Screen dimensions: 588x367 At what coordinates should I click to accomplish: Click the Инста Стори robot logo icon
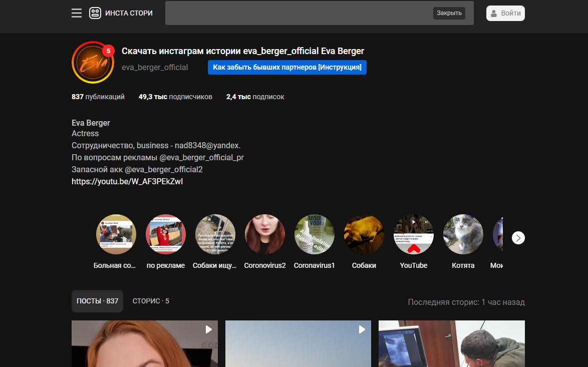point(95,13)
